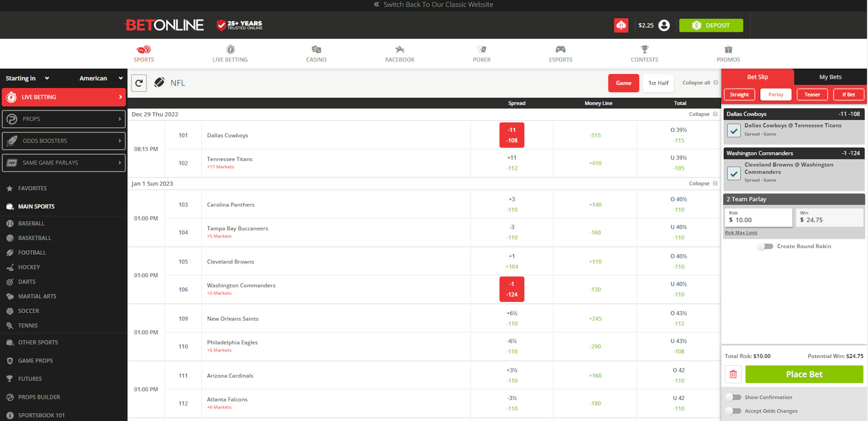Click Arizona Cardinals +160 money line

click(595, 375)
